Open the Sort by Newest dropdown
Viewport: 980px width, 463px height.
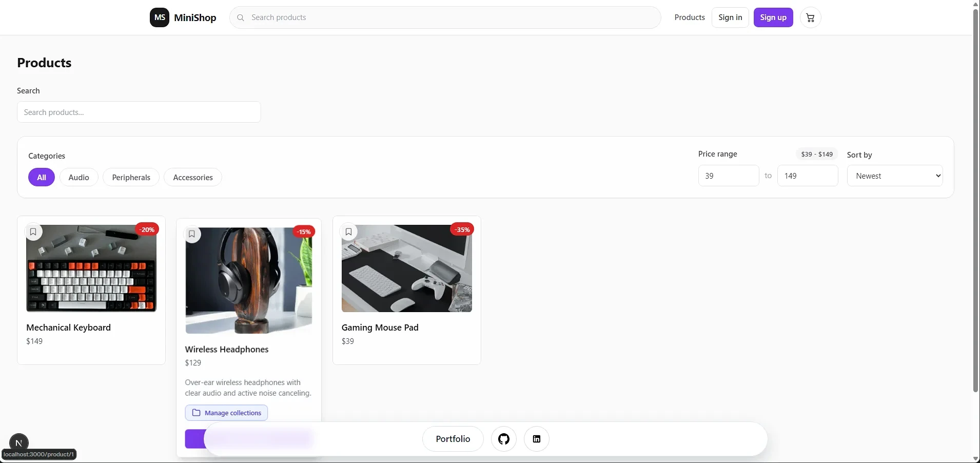[x=895, y=176]
